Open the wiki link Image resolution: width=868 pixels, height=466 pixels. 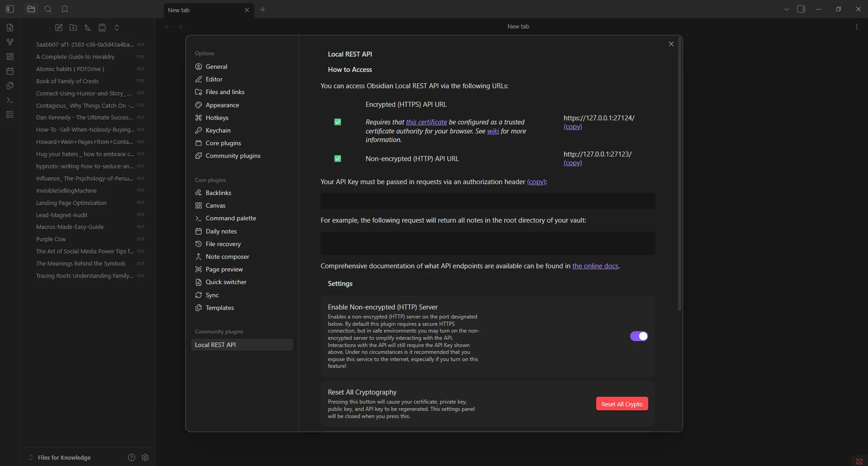493,131
